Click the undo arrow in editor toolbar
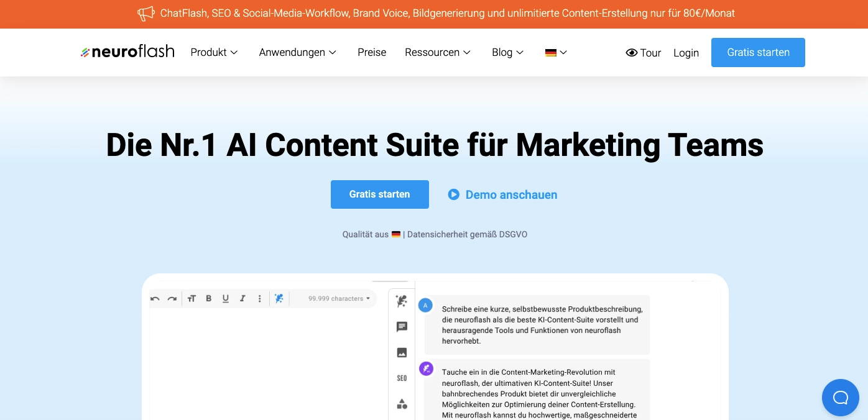868x420 pixels. click(155, 299)
